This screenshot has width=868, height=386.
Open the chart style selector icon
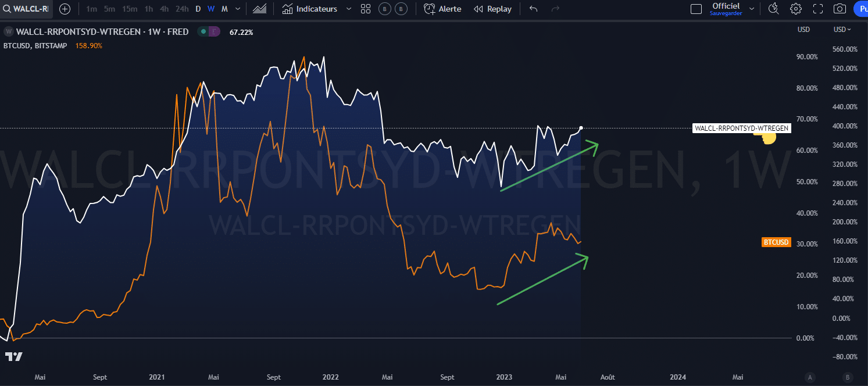tap(259, 9)
